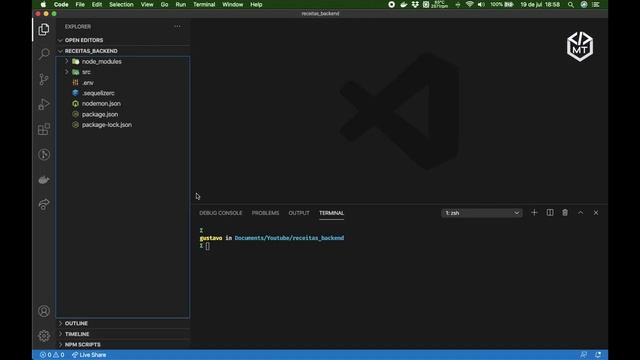Open the Apple menu

tap(43, 4)
